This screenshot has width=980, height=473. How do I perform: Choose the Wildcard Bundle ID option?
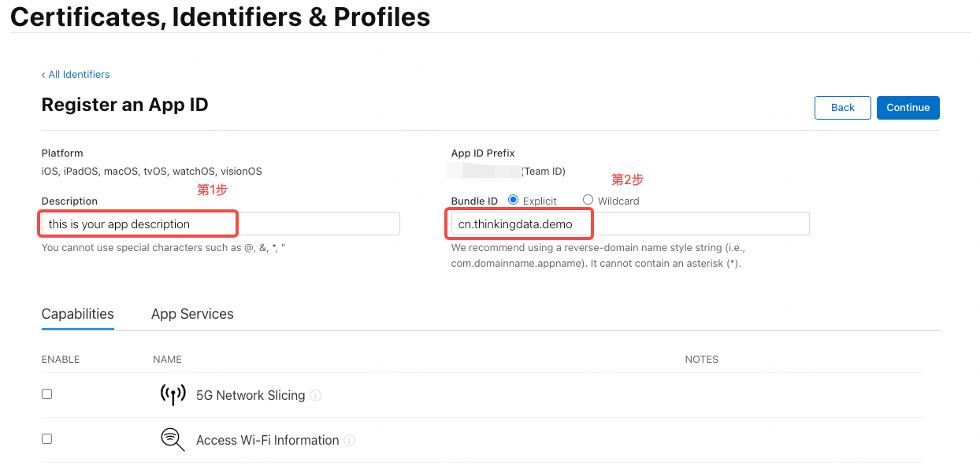pyautogui.click(x=588, y=200)
